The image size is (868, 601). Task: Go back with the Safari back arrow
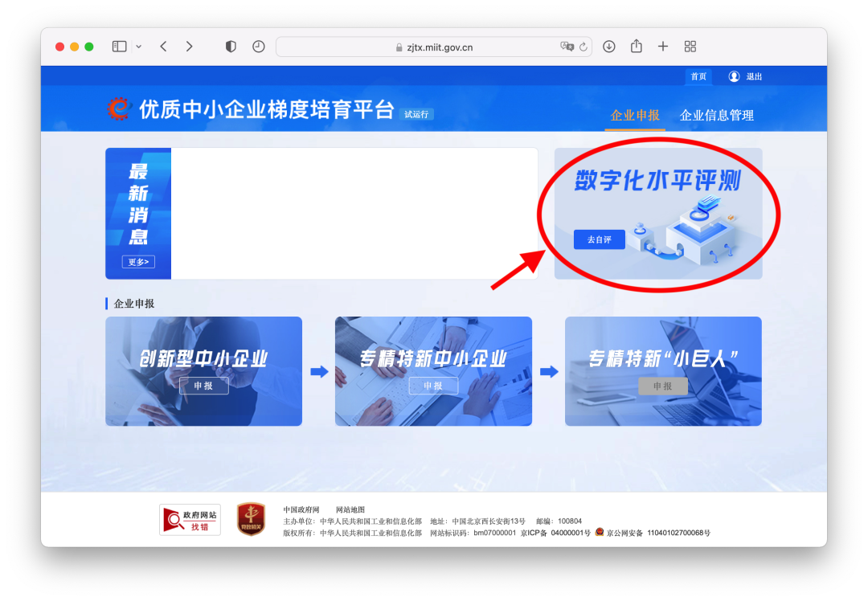pos(163,47)
